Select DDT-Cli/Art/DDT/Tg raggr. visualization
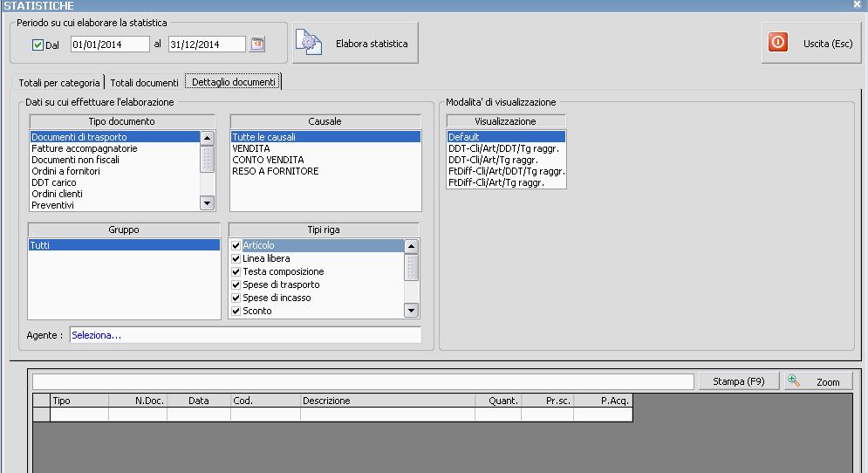 (507, 148)
